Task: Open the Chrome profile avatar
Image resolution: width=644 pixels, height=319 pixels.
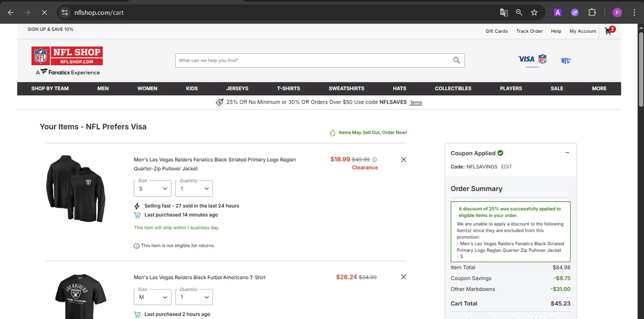Action: click(617, 12)
